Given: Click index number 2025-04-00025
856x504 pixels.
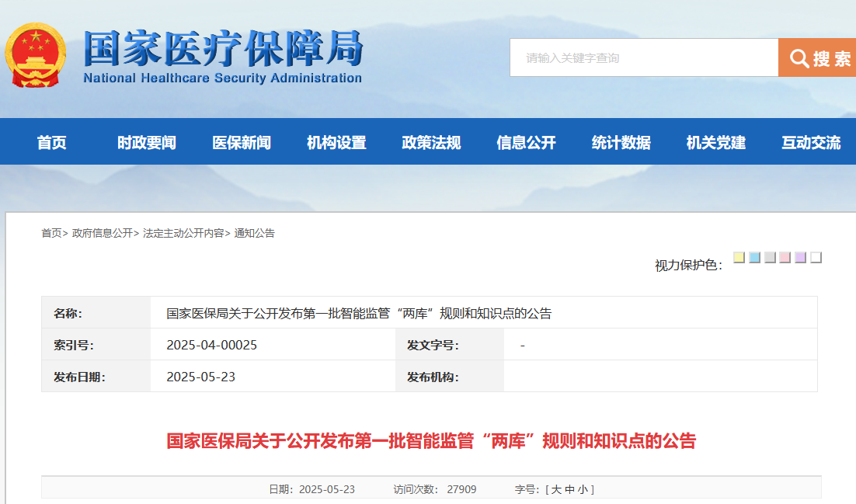Looking at the screenshot, I should point(212,345).
